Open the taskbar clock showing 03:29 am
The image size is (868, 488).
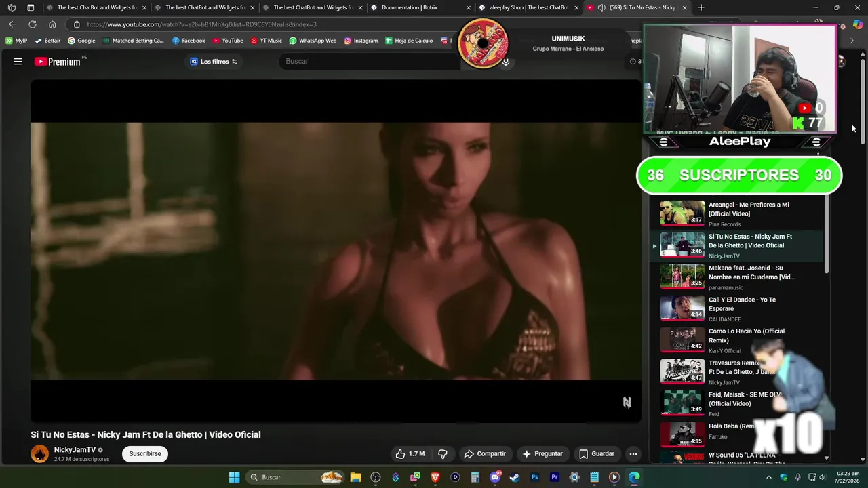(x=847, y=477)
